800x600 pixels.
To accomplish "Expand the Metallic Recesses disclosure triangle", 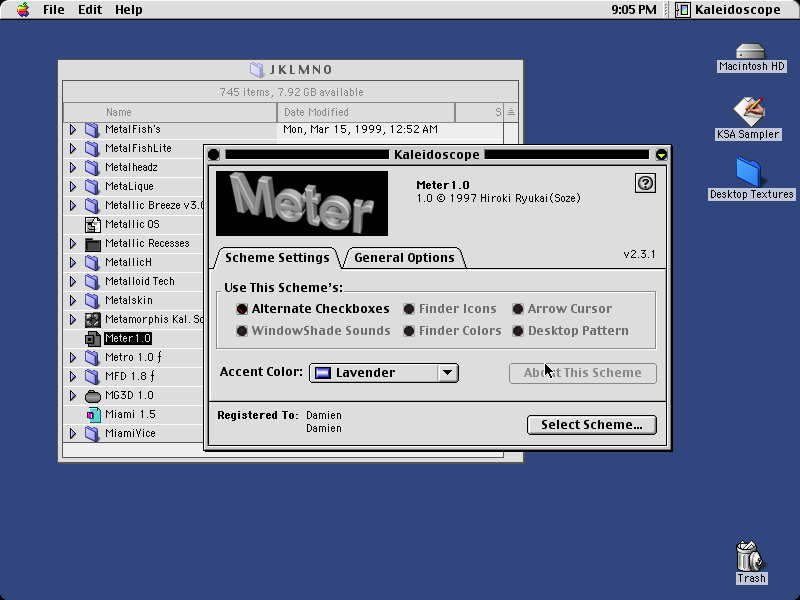I will tap(73, 244).
